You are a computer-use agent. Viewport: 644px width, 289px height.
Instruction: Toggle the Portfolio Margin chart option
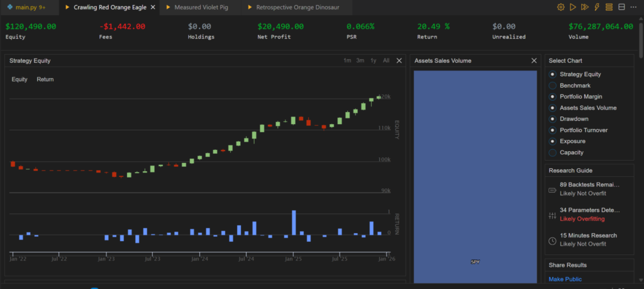[552, 96]
